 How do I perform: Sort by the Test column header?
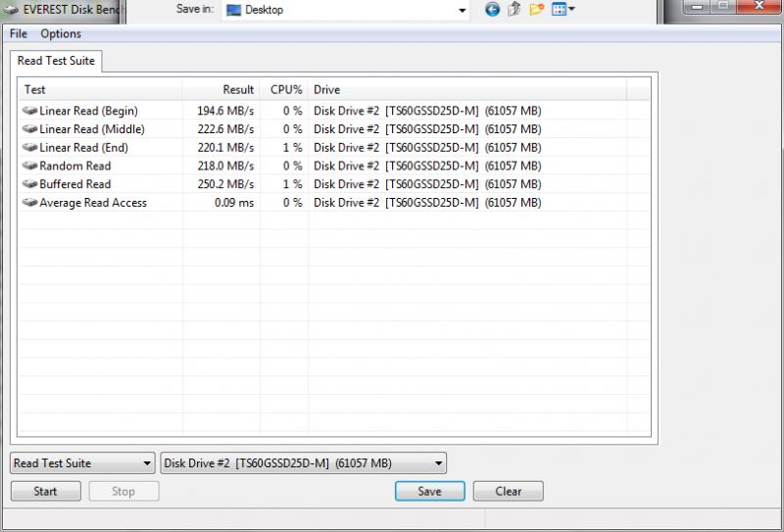pos(100,90)
